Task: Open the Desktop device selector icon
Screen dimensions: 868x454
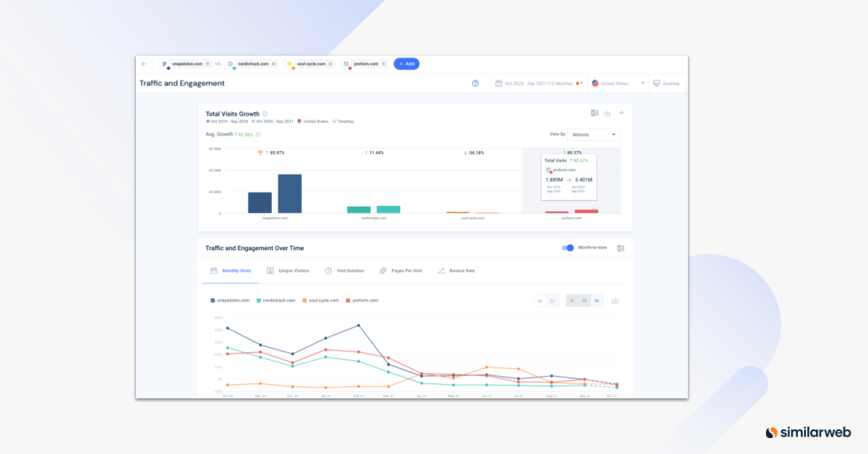Action: 656,83
